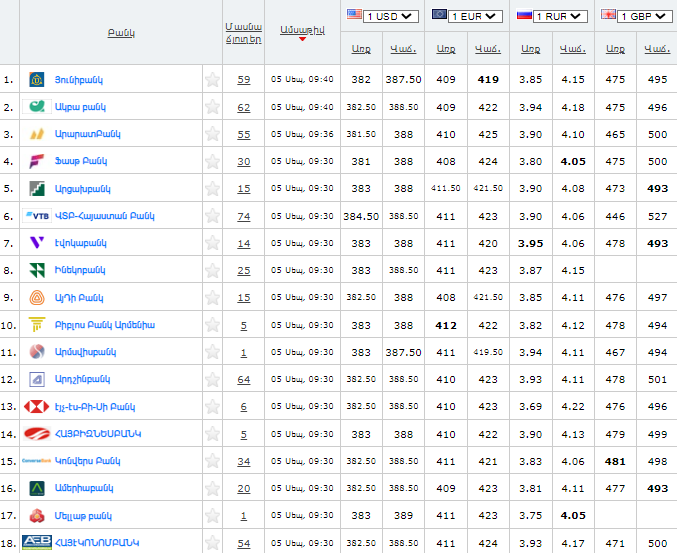Viewport: 677px width, 553px height.
Task: Click the ID Bank logo in row 9
Action: click(x=37, y=297)
